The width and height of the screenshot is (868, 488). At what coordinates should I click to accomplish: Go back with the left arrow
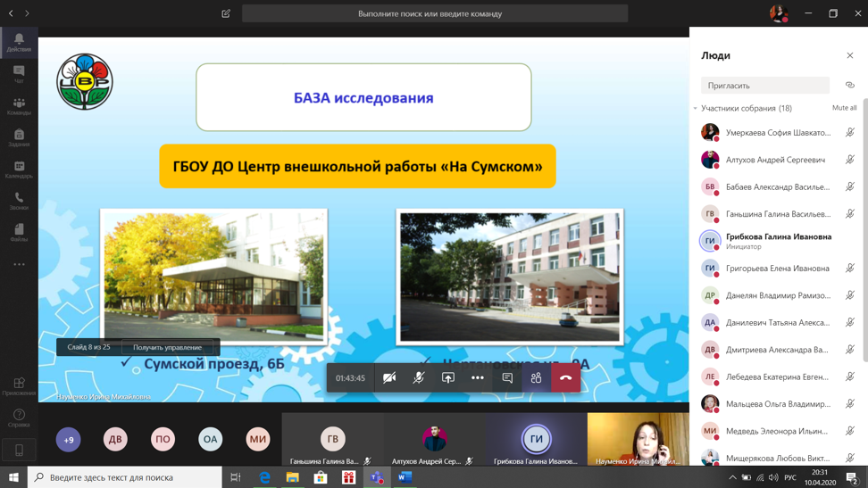coord(11,13)
